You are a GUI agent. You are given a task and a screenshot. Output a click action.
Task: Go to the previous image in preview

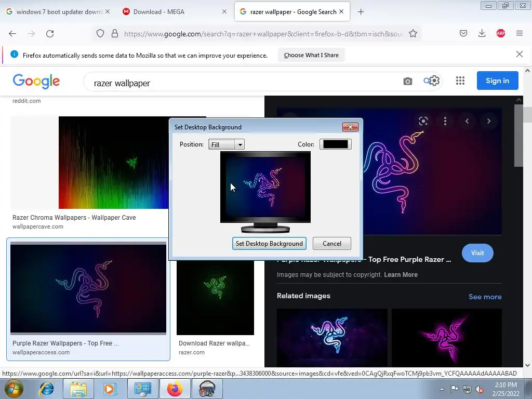pos(467,121)
